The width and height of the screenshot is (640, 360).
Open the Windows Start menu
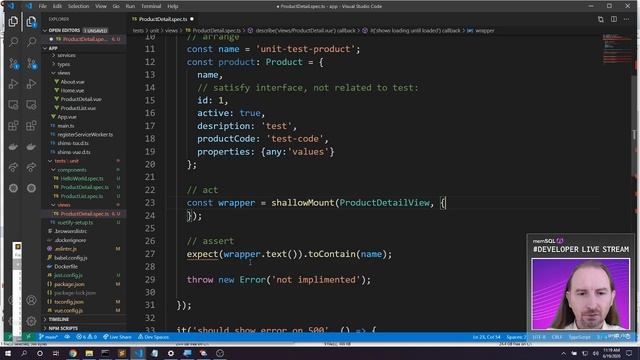click(x=7, y=353)
